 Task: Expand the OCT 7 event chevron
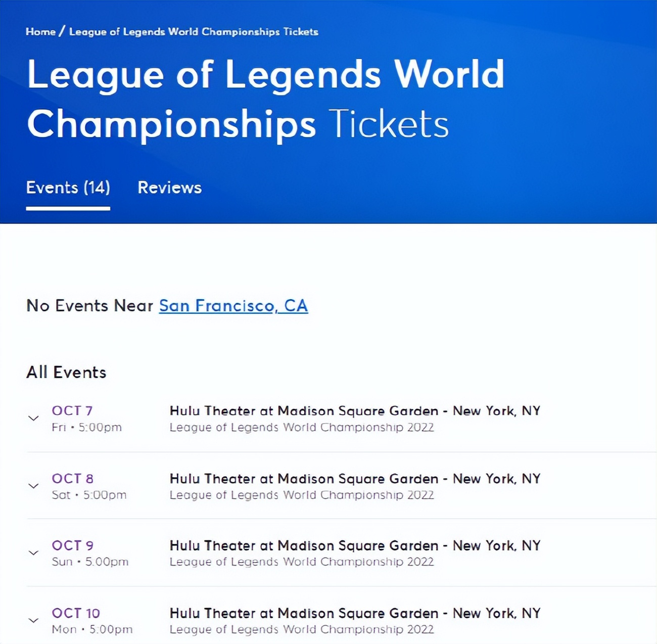[33, 418]
